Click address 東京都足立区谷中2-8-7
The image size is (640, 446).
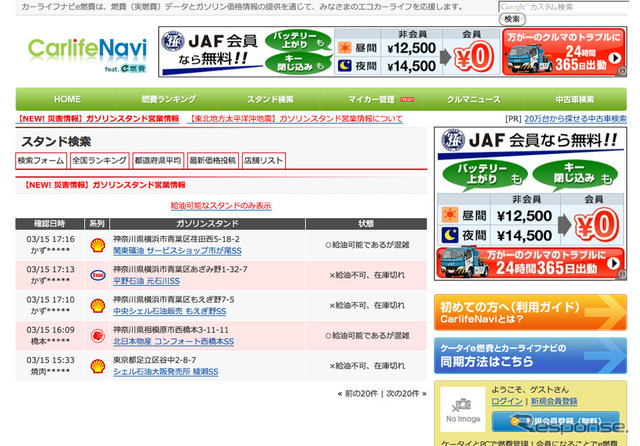[154, 360]
